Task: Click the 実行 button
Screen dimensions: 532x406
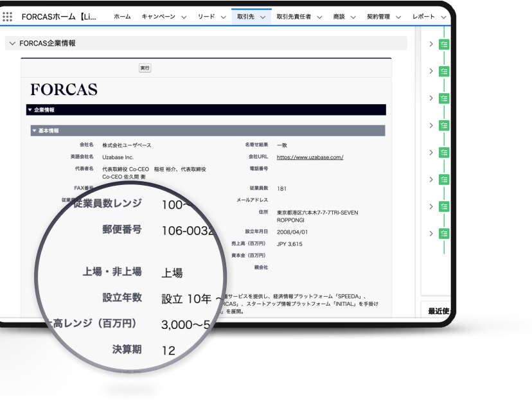Action: (x=145, y=68)
